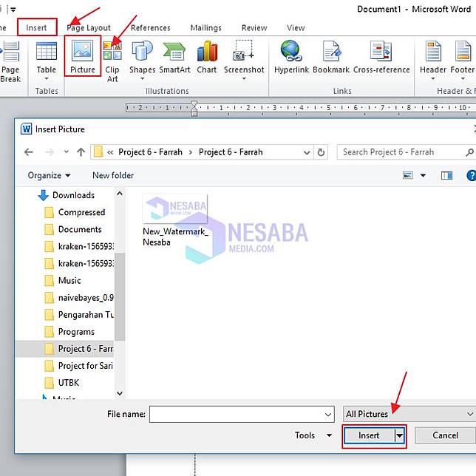Screen dimensions: 476x476
Task: Open the Table insert tool
Action: 46,61
